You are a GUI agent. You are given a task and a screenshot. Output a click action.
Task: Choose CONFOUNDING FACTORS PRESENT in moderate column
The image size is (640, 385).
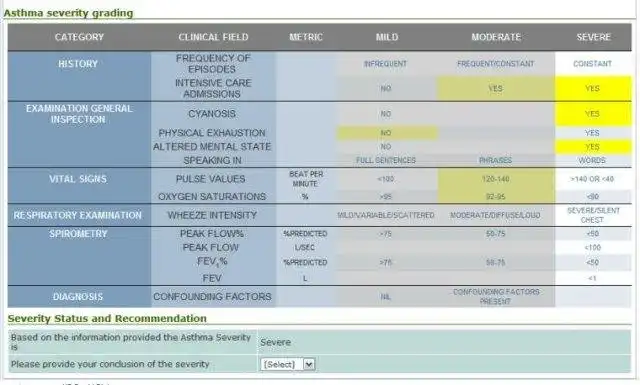[x=496, y=297]
